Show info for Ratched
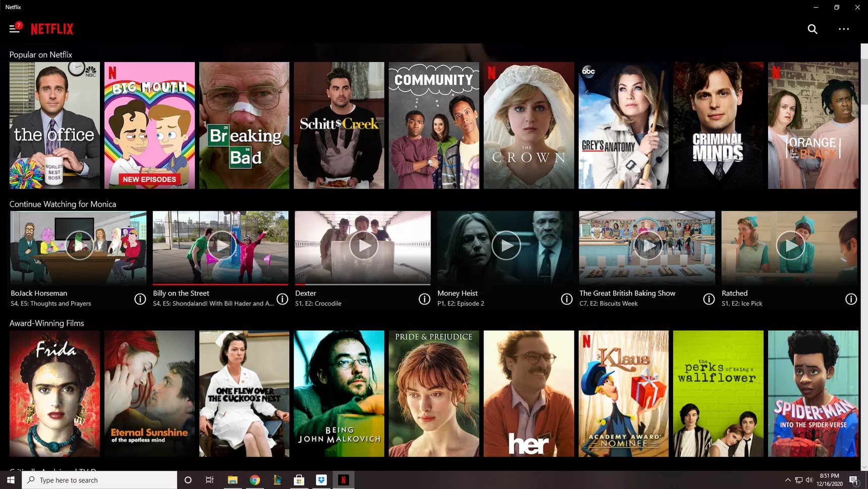This screenshot has width=868, height=489. (851, 299)
